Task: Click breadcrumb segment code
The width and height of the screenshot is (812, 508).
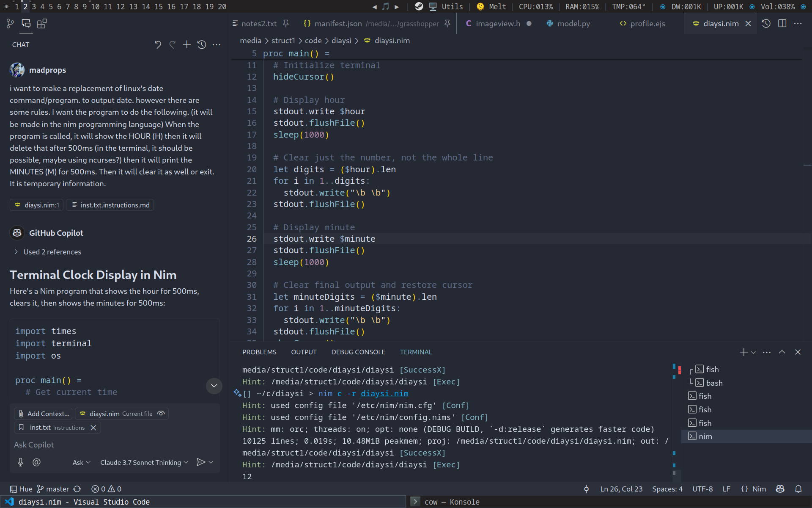Action: coord(313,41)
